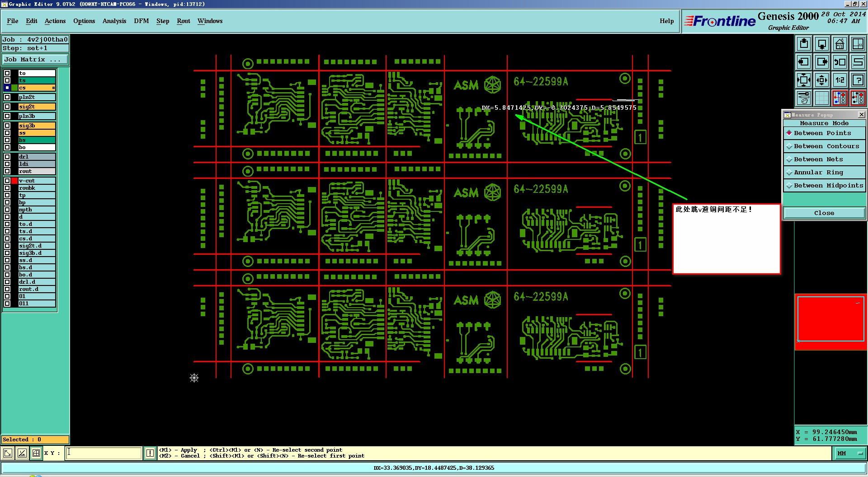Click the green cs layer color swatch
Screen dimensions: 868x477
pos(14,88)
